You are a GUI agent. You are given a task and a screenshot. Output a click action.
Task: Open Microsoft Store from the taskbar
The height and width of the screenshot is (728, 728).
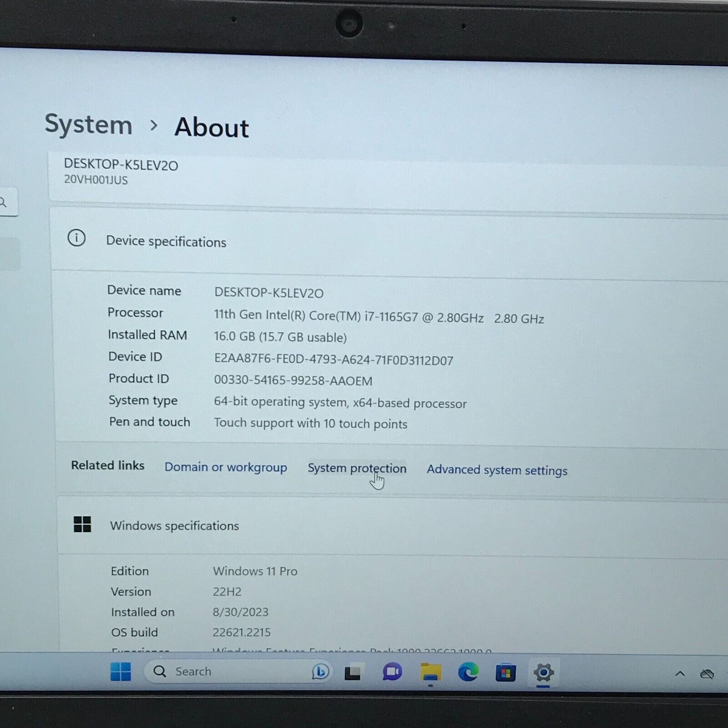point(506,672)
